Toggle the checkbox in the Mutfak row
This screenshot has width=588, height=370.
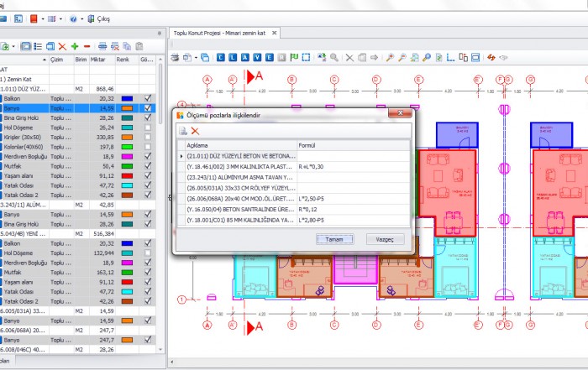148,166
